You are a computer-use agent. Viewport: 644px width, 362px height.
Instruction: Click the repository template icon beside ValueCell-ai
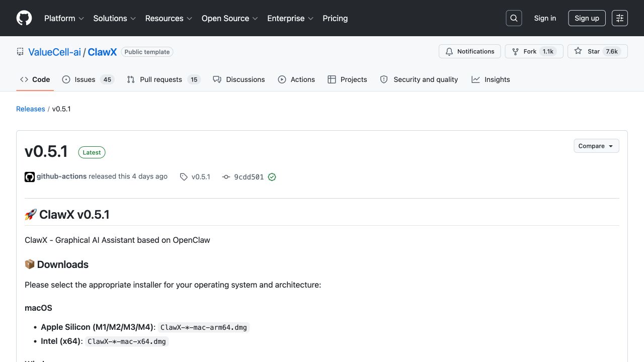point(20,52)
